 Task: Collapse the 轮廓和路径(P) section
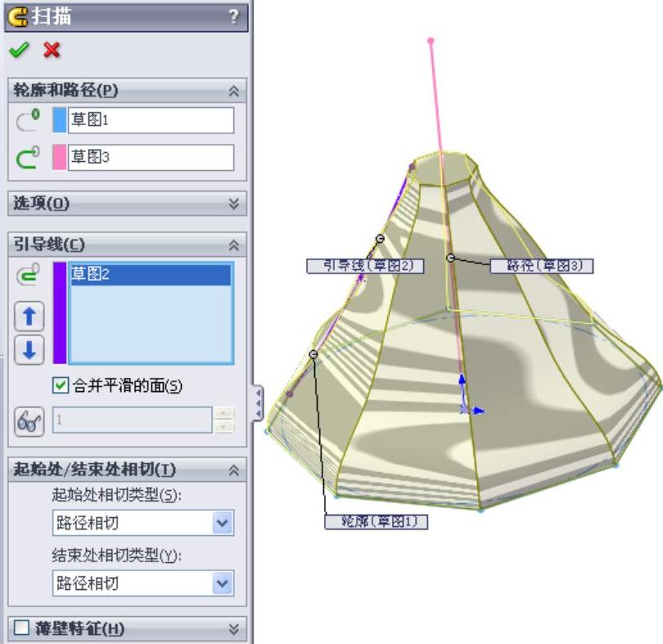[234, 91]
